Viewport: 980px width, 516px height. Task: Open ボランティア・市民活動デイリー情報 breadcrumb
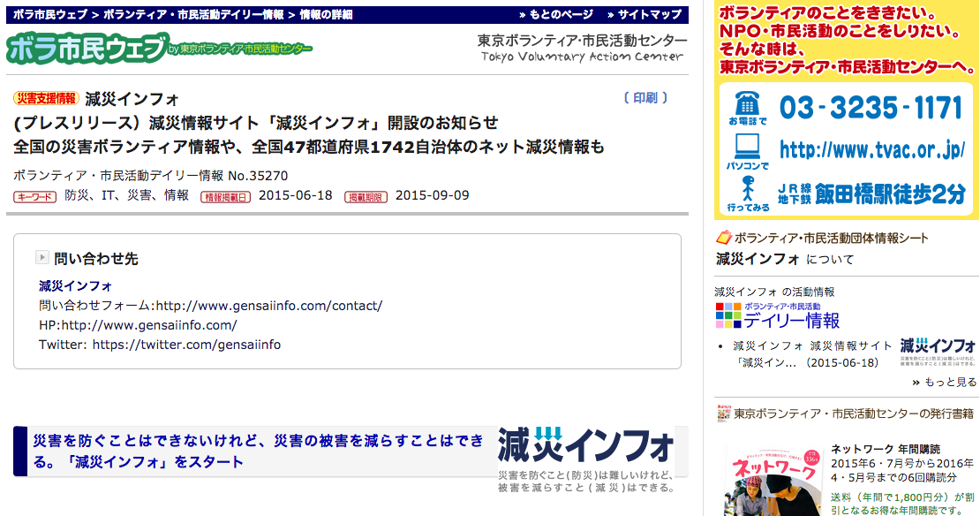tap(193, 15)
